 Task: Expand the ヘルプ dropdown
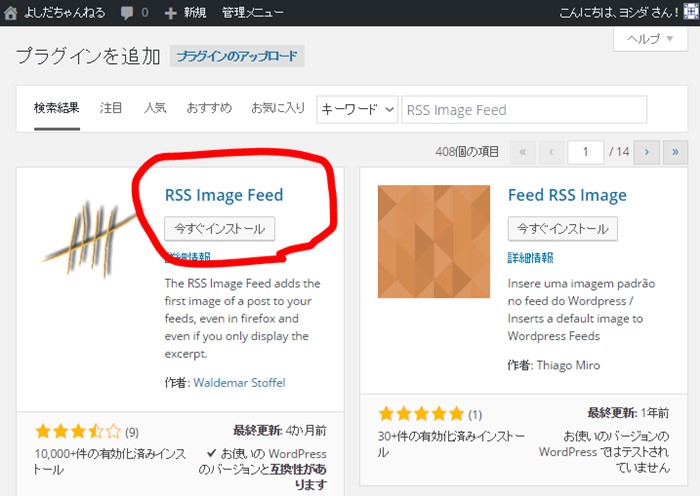tap(650, 39)
